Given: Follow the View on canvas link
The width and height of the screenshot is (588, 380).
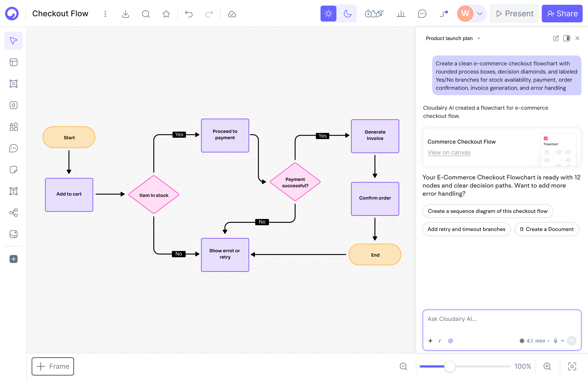Looking at the screenshot, I should [x=449, y=152].
